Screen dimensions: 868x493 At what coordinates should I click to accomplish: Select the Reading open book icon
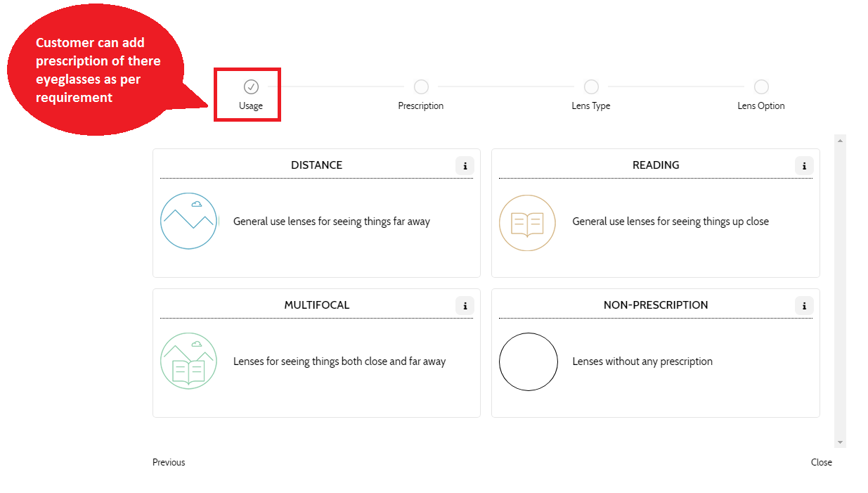point(527,223)
